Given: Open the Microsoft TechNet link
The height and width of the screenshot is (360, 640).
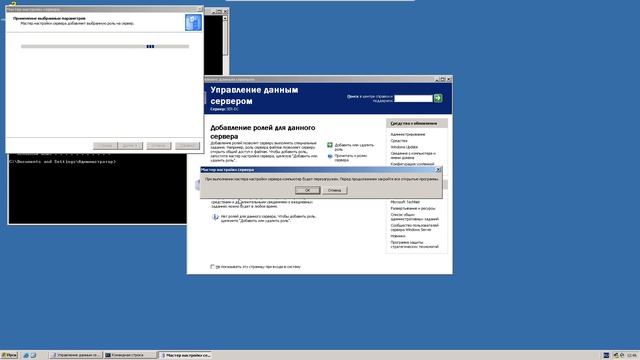Looking at the screenshot, I should click(405, 202).
